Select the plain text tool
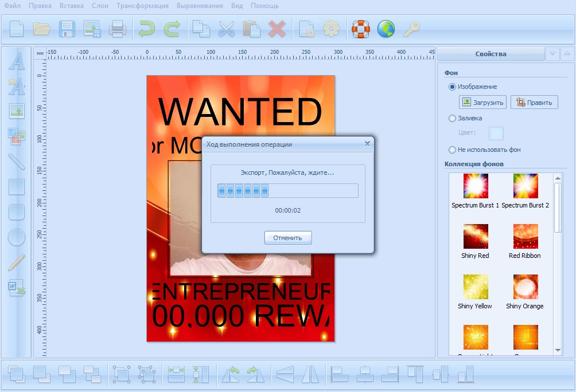 [17, 61]
